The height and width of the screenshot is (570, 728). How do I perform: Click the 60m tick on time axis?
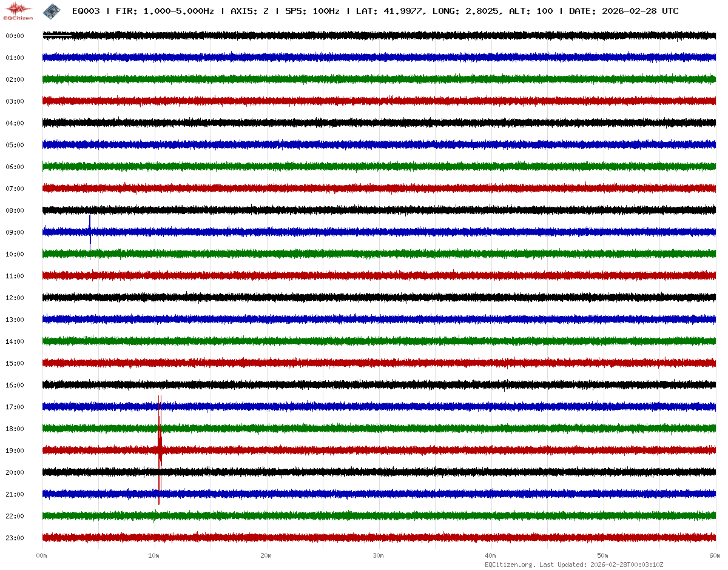[x=715, y=555]
